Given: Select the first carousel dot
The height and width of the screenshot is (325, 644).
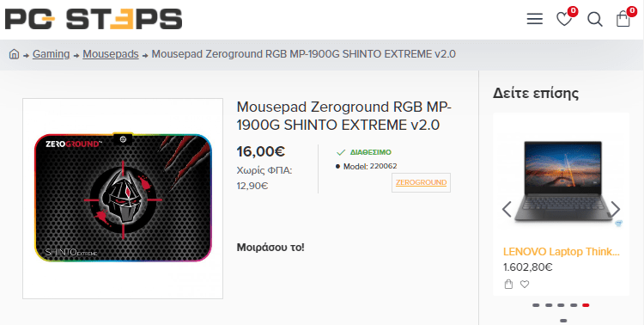Looking at the screenshot, I should 536,305.
